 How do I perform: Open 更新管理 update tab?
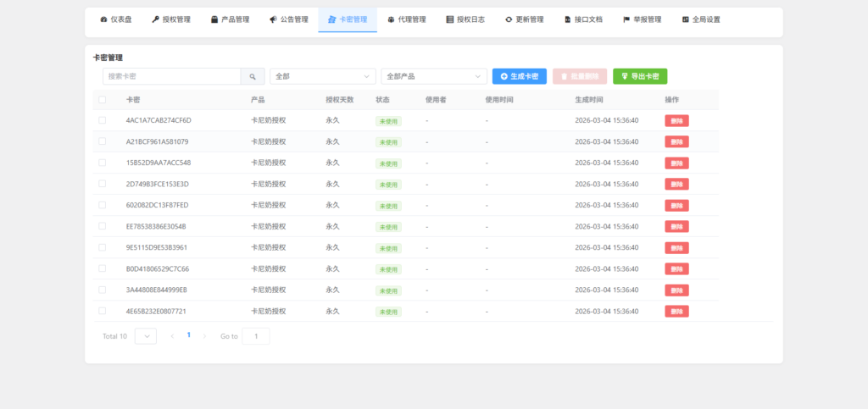pos(524,19)
